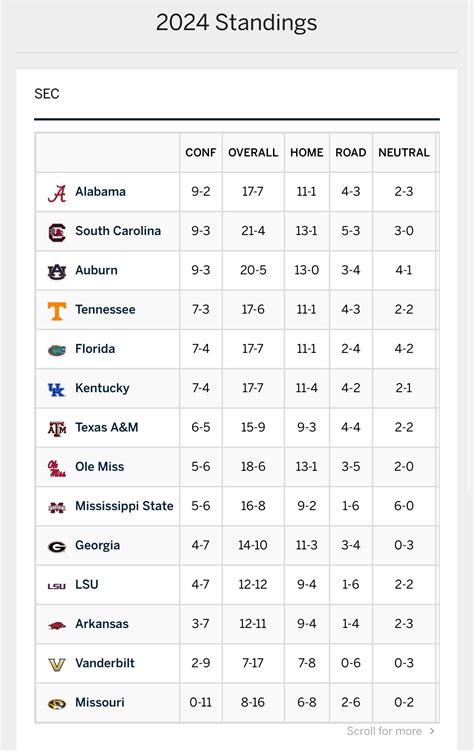The width and height of the screenshot is (474, 751).
Task: Open the LSU team link
Action: (87, 584)
